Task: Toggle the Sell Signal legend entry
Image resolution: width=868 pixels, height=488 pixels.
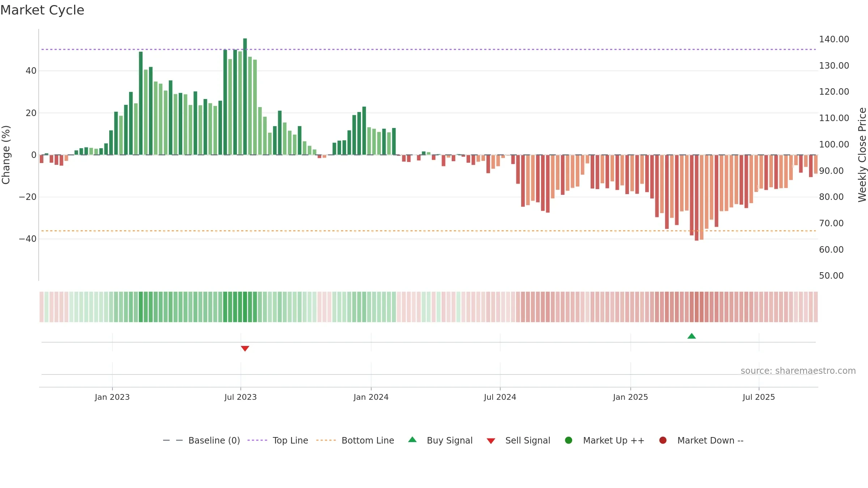Action: point(518,440)
